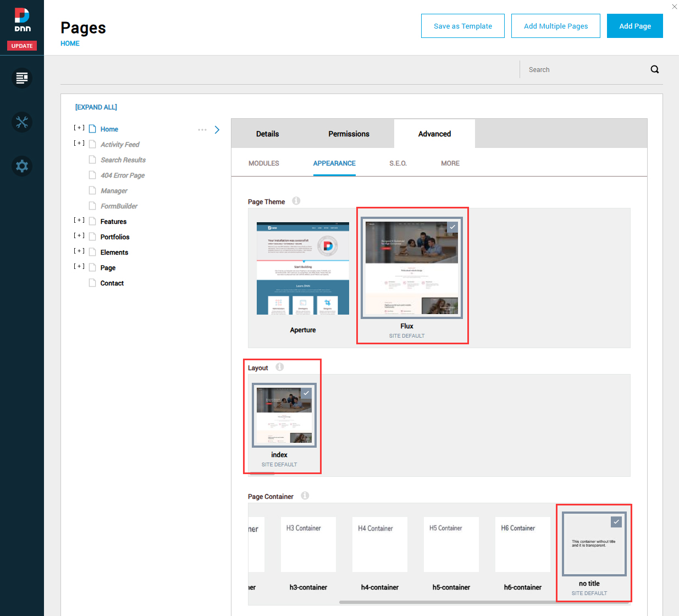Select the Advanced tab
Screen dimensions: 679x616
click(435, 134)
